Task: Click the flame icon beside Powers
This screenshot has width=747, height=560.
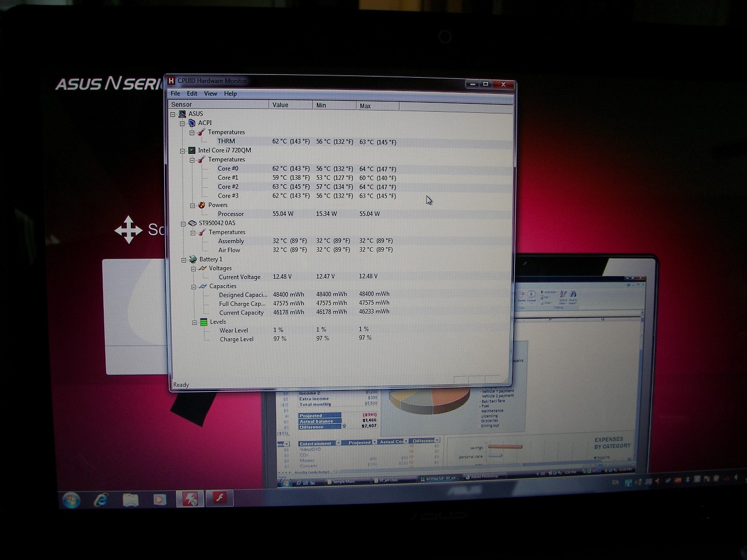Action: 202,205
